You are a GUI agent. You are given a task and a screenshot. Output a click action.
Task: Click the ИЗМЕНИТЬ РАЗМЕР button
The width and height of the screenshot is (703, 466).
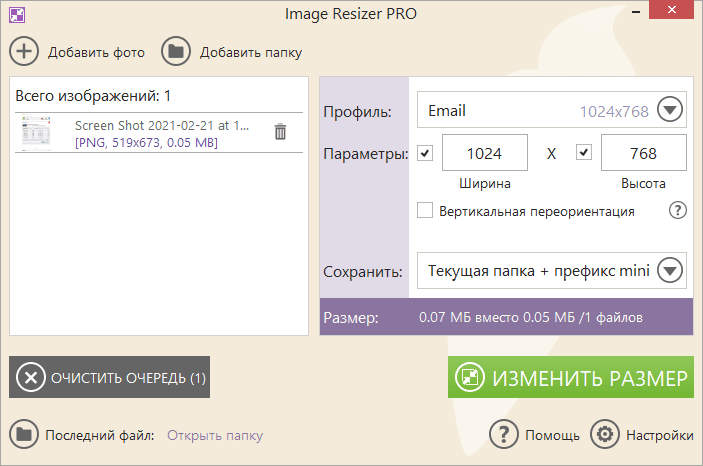click(x=570, y=378)
